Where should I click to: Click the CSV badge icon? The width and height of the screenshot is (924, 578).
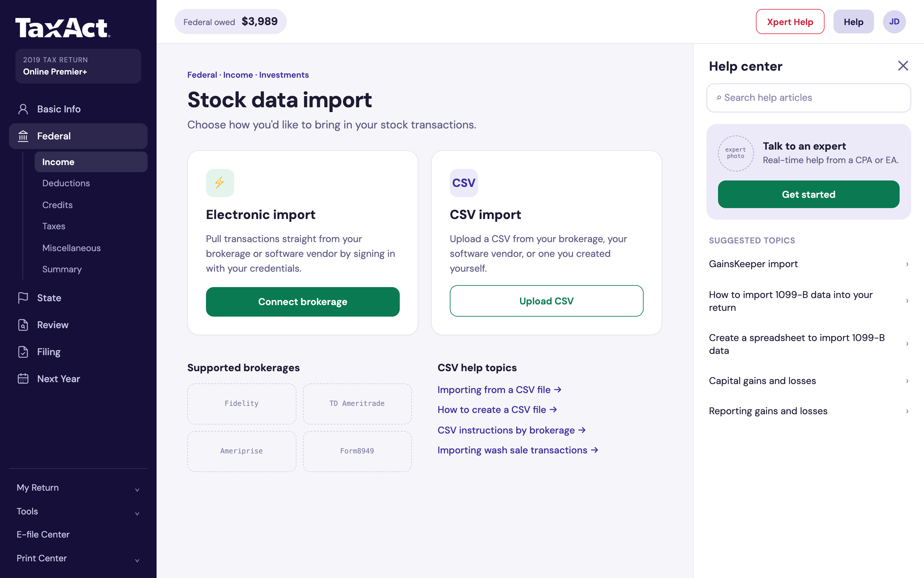pos(464,183)
